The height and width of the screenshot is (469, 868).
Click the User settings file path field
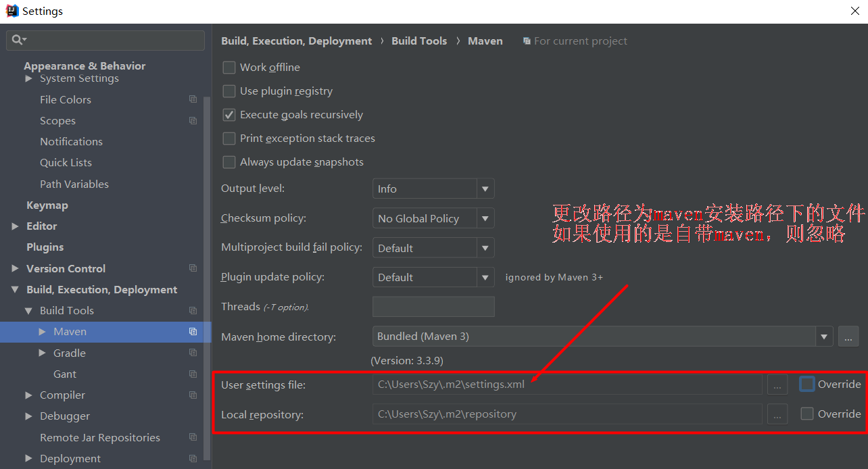tap(567, 385)
